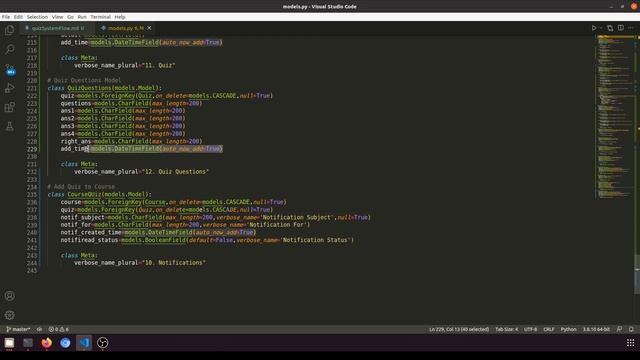
Task: Change line endings via CRLF
Action: pyautogui.click(x=549, y=329)
